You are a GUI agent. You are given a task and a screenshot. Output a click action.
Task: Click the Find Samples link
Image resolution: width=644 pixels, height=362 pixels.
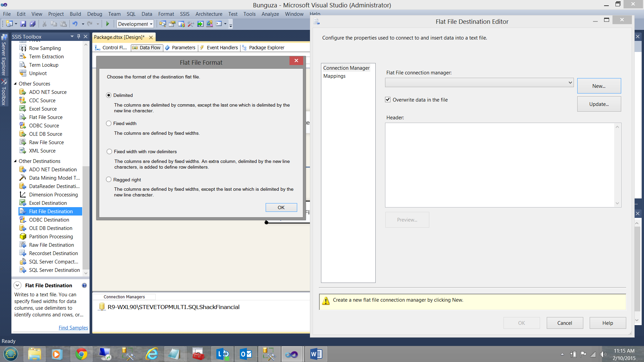73,328
